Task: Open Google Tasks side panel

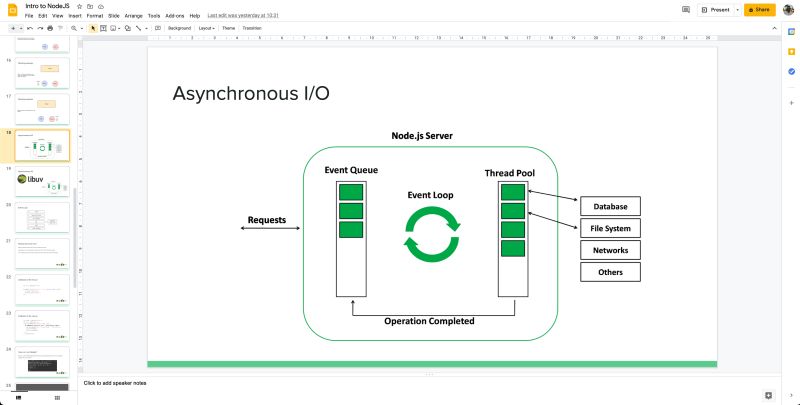Action: (791, 71)
